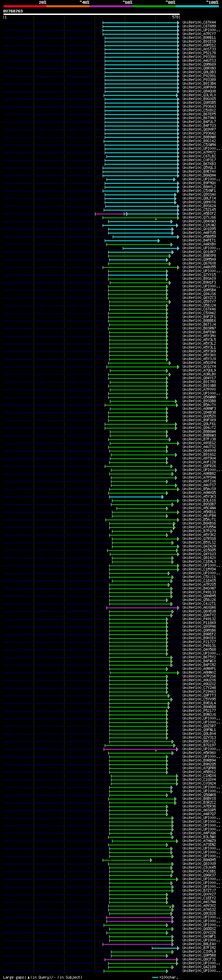Screen dimensions: 222x980
Task: Select the UniRef100_P92991 label
Action: point(199,76)
